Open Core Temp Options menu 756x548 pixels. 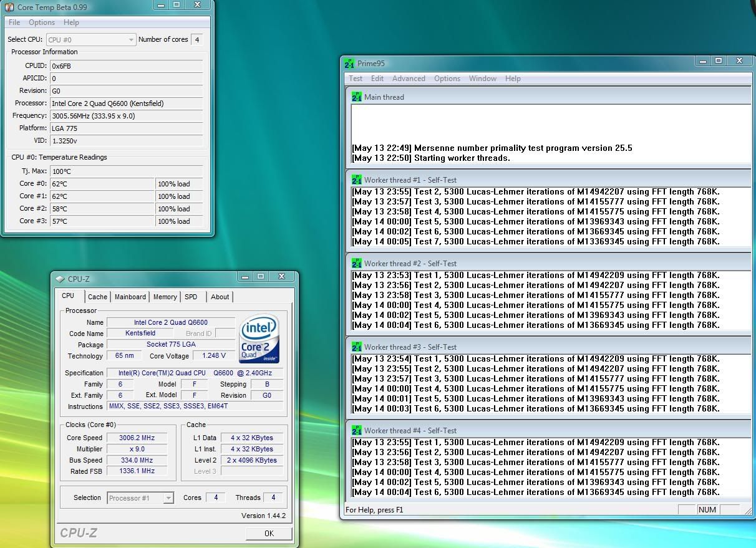pos(42,22)
